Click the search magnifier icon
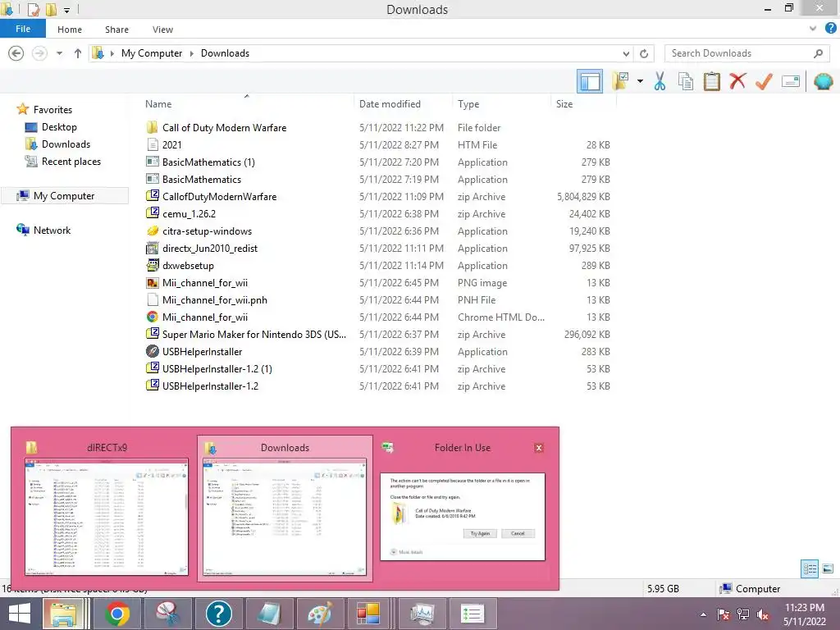 click(818, 53)
